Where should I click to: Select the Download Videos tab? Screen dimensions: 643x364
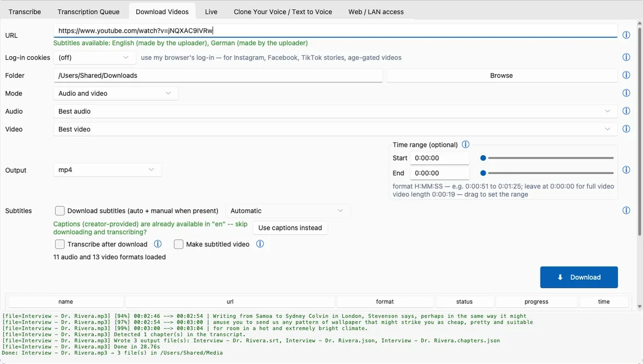[x=162, y=11]
